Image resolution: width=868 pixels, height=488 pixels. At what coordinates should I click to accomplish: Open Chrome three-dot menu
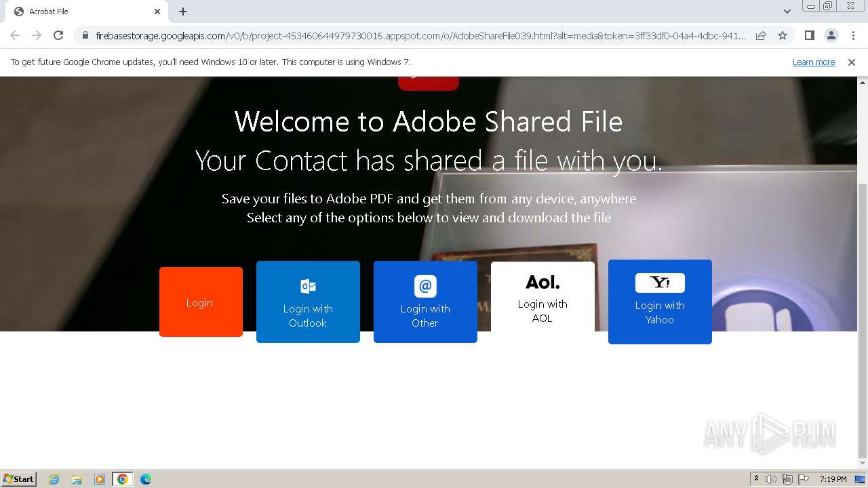(x=853, y=35)
